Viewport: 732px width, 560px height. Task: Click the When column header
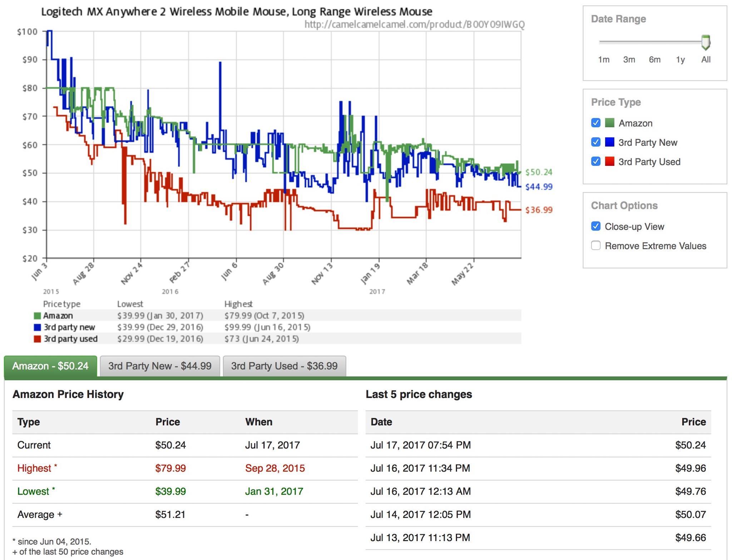tap(259, 422)
